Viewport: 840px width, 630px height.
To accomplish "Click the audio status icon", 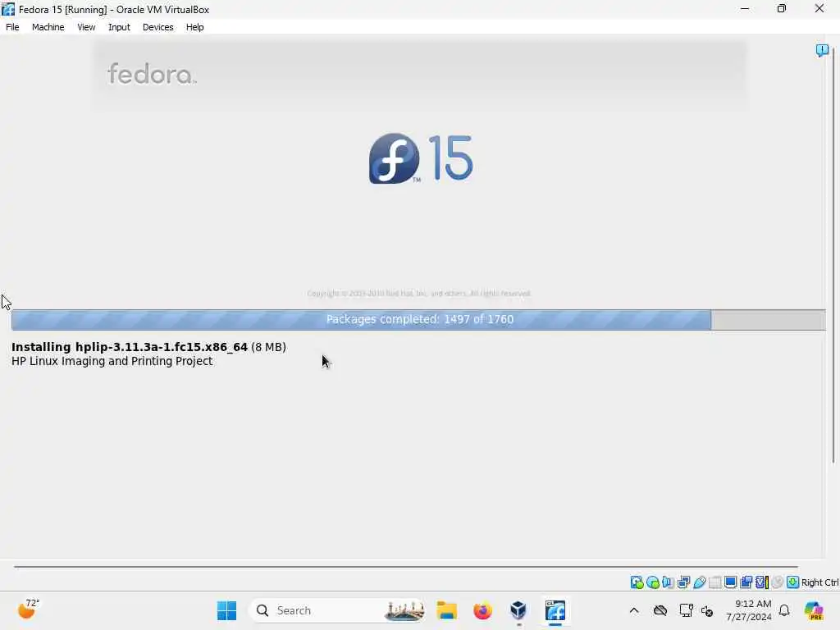I will pyautogui.click(x=668, y=582).
